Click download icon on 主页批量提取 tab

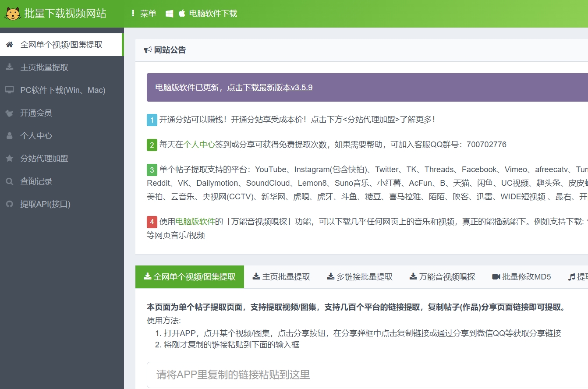tap(256, 276)
